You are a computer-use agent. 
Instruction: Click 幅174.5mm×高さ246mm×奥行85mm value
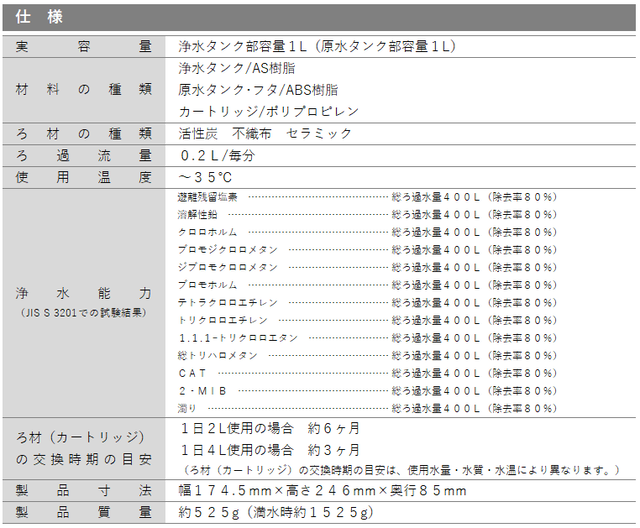pyautogui.click(x=322, y=490)
